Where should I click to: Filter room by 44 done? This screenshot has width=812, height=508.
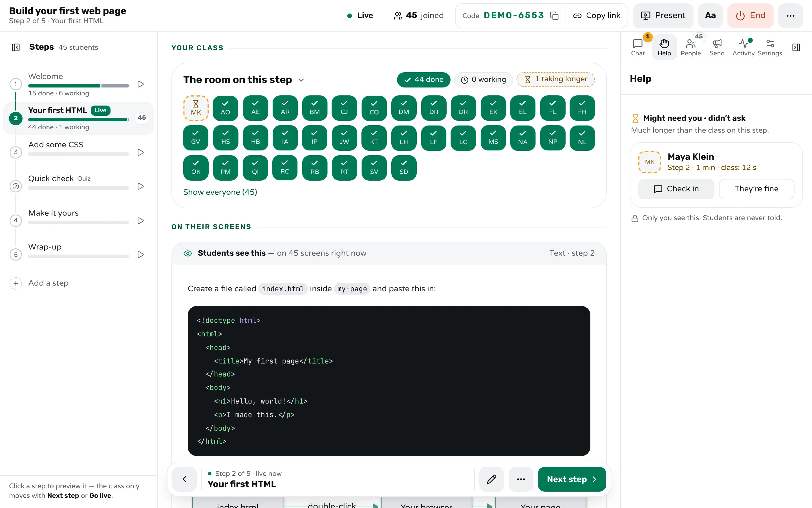click(x=423, y=80)
